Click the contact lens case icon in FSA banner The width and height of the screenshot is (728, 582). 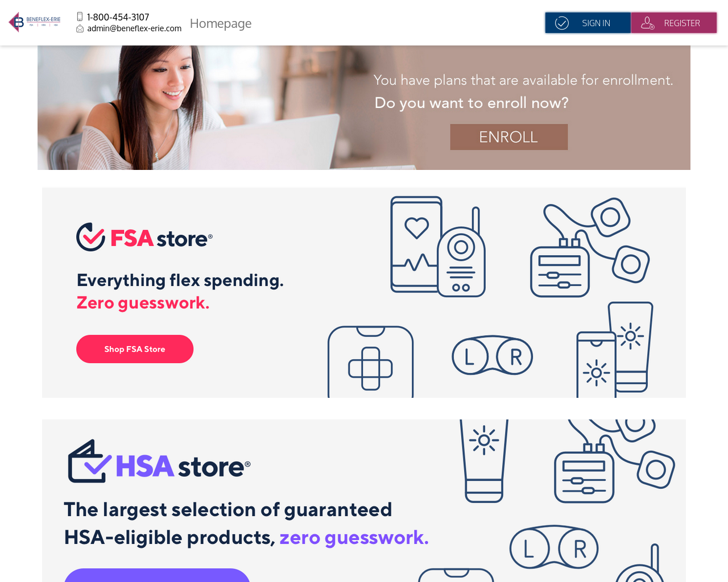click(493, 356)
